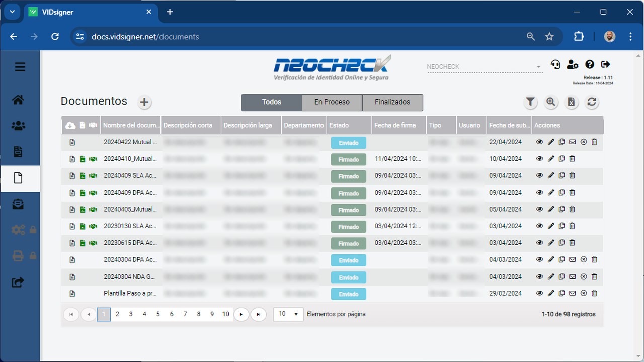Screen dimensions: 644x362
Task: Reload the browser page
Action: [55, 37]
